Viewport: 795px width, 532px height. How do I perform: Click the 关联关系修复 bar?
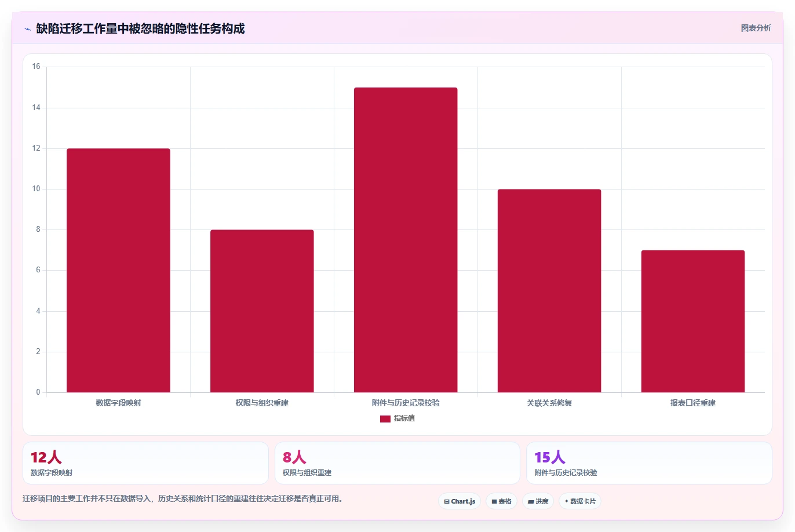(549, 291)
